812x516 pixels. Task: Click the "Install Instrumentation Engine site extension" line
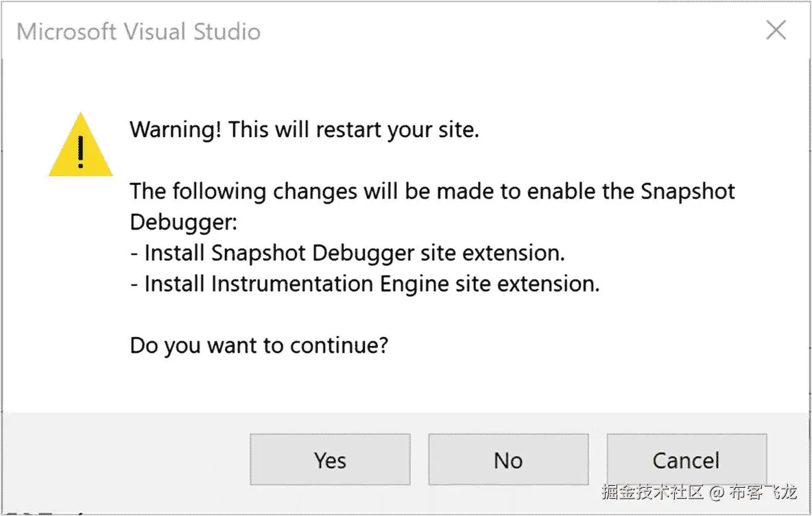click(x=365, y=284)
